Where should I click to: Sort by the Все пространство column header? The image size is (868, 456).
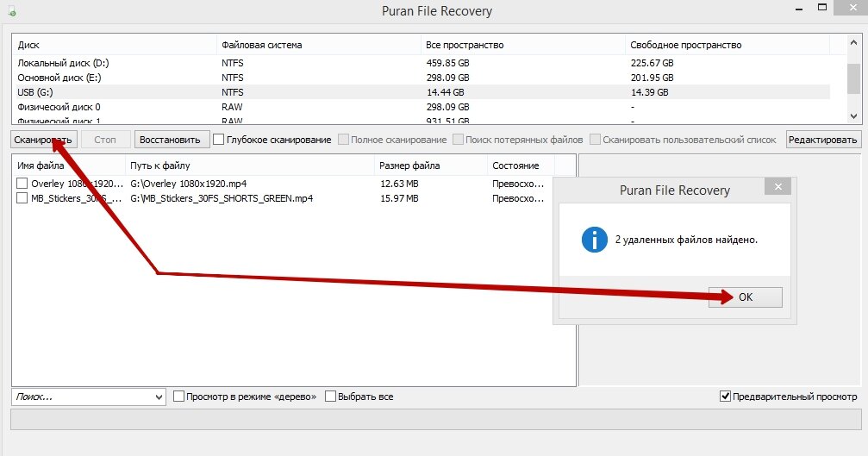tap(522, 45)
